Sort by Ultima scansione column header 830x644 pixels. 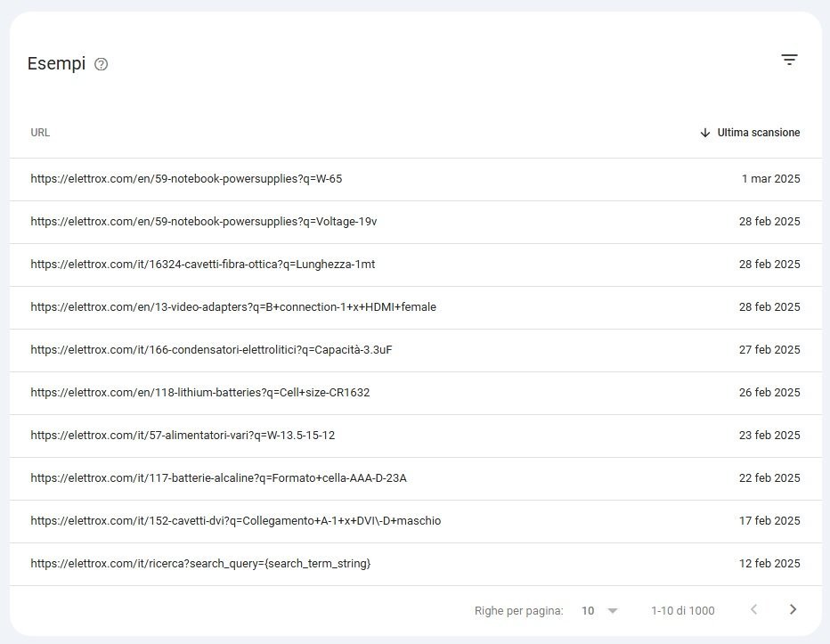[759, 133]
